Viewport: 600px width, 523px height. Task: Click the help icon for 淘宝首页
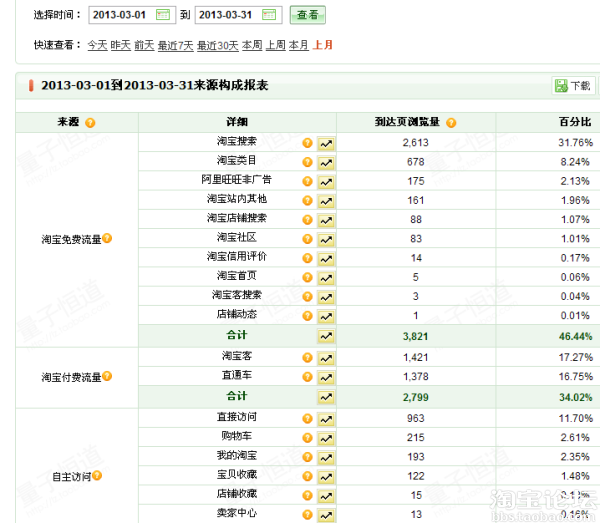point(307,277)
